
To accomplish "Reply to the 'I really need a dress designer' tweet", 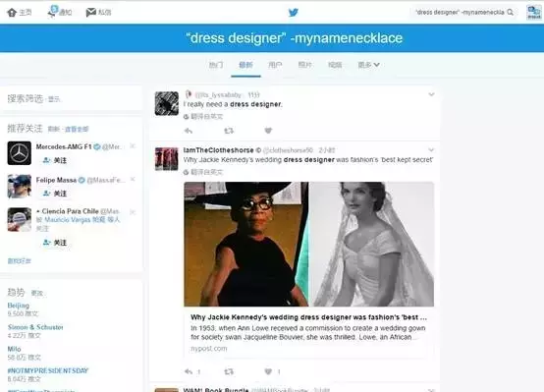I will click(x=188, y=131).
